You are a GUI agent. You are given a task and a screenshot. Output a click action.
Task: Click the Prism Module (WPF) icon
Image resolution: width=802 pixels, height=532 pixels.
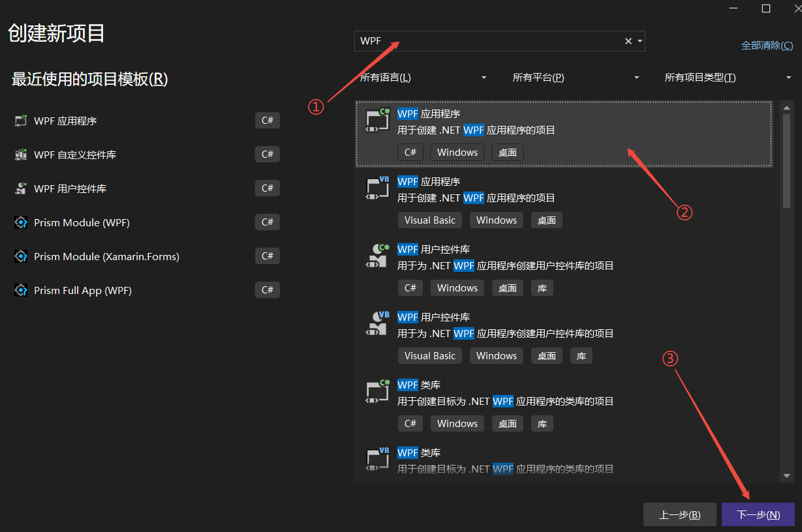(x=21, y=222)
